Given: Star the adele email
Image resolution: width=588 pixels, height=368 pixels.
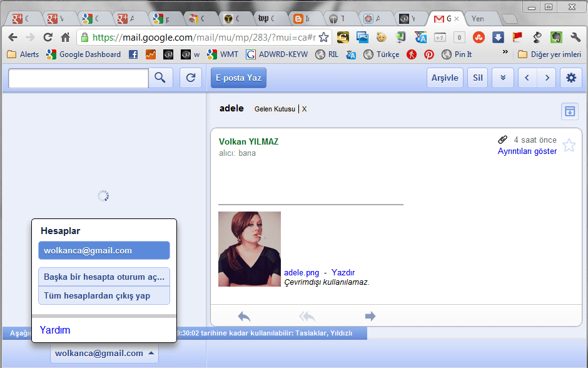Looking at the screenshot, I should pyautogui.click(x=569, y=145).
